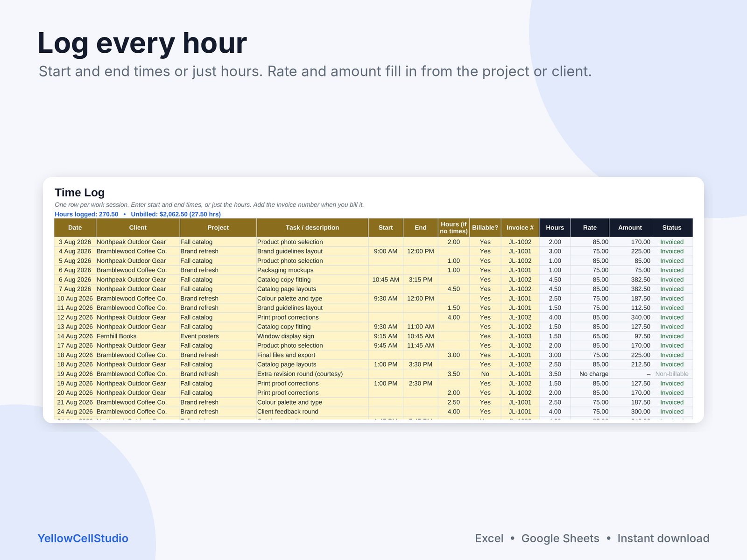Click the Date column header
Viewport: 747px width, 560px height.
(x=75, y=228)
